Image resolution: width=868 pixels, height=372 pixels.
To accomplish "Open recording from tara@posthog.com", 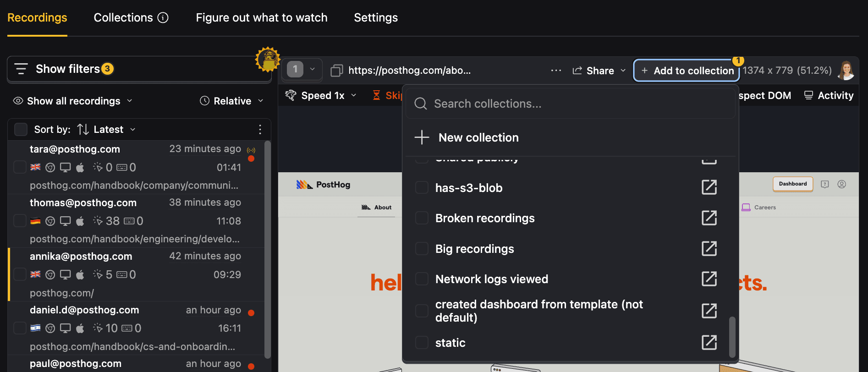I will 136,167.
